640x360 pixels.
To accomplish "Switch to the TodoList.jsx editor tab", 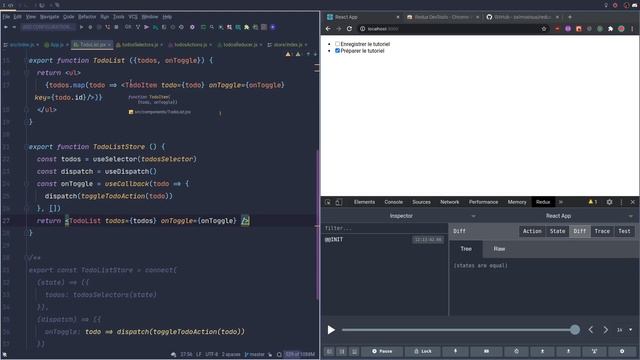I will click(93, 44).
